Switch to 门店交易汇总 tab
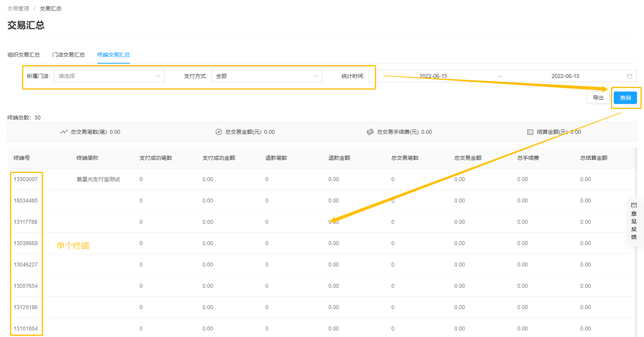The image size is (644, 337). (69, 55)
